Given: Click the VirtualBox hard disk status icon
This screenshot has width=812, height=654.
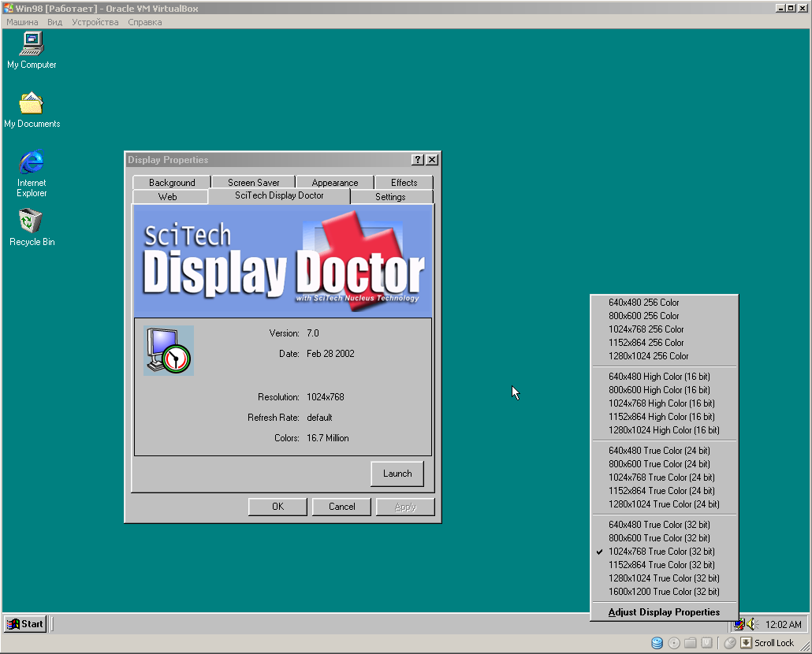Looking at the screenshot, I should point(657,643).
